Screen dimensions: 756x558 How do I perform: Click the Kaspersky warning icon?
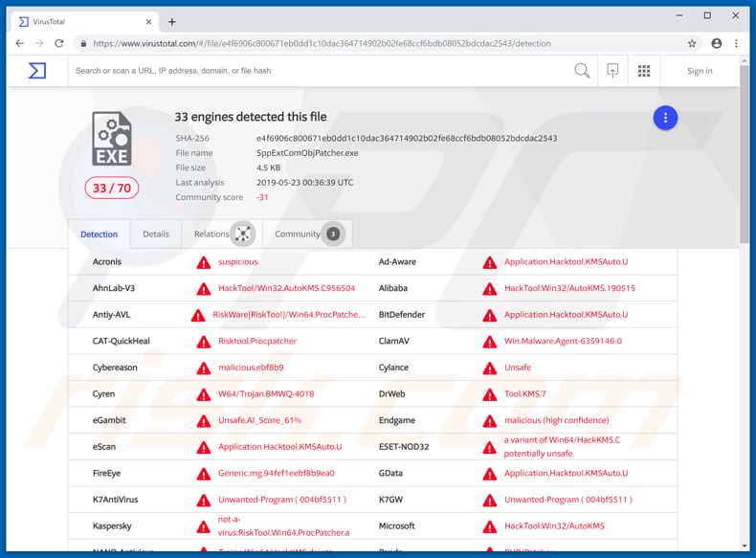(204, 526)
